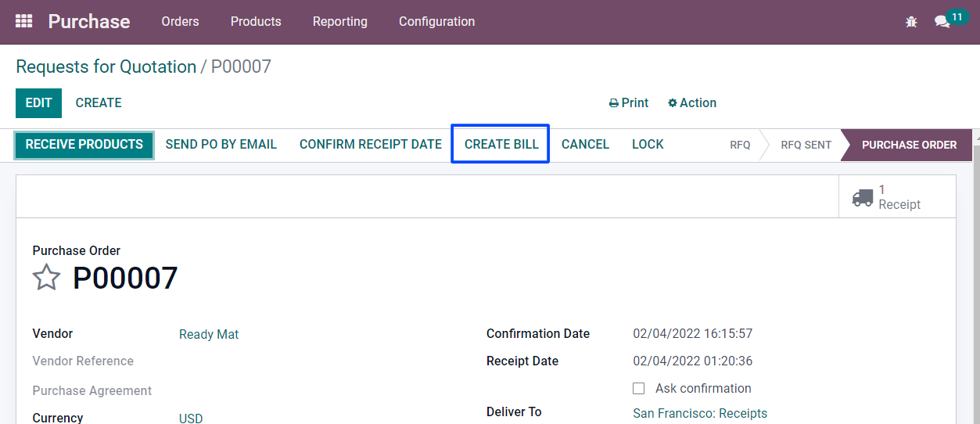Select the RFQ Sent status stage
Viewport: 980px width, 424px height.
(806, 145)
